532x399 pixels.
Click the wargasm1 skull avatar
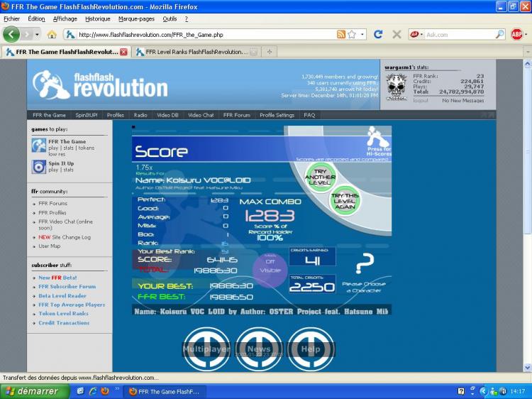(397, 87)
